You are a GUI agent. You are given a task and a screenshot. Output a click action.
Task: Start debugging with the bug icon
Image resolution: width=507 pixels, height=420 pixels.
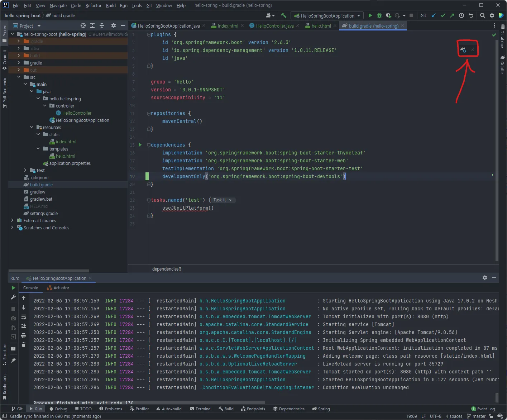pos(379,15)
